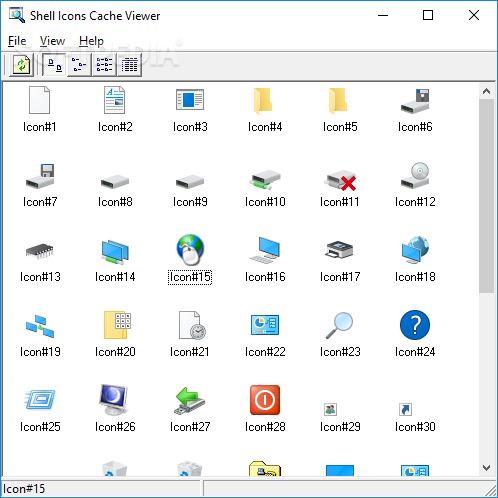
Task: Switch to Details view toolbar button
Action: [129, 65]
